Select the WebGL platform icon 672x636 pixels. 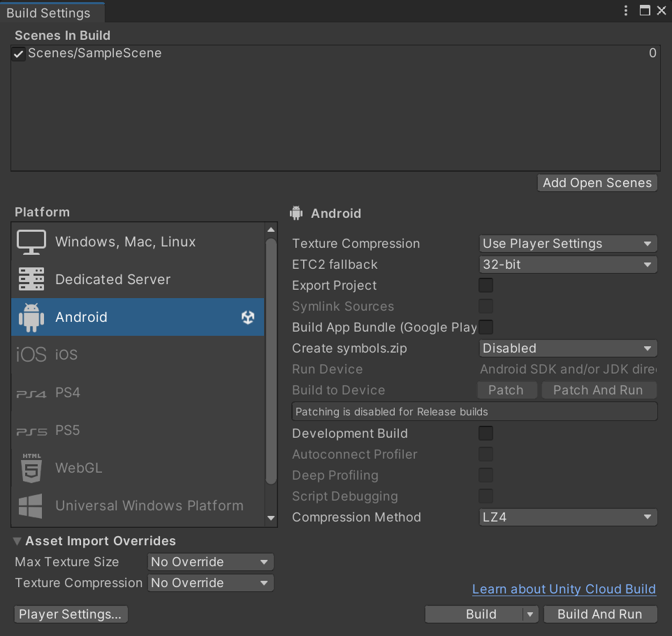point(31,468)
